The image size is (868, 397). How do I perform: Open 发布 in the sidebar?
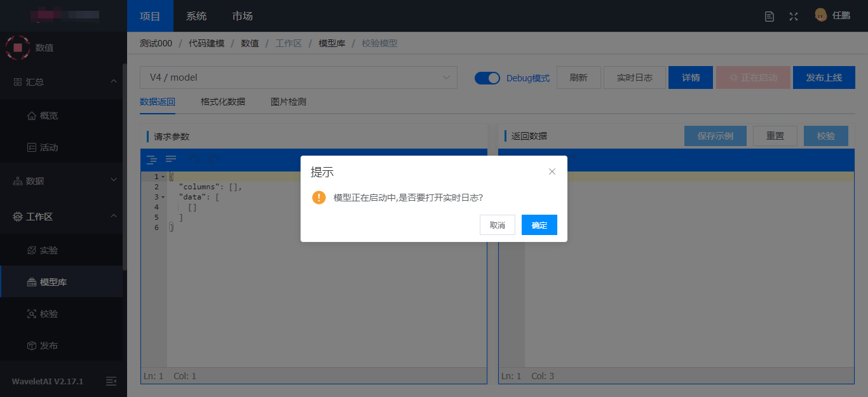(x=61, y=346)
